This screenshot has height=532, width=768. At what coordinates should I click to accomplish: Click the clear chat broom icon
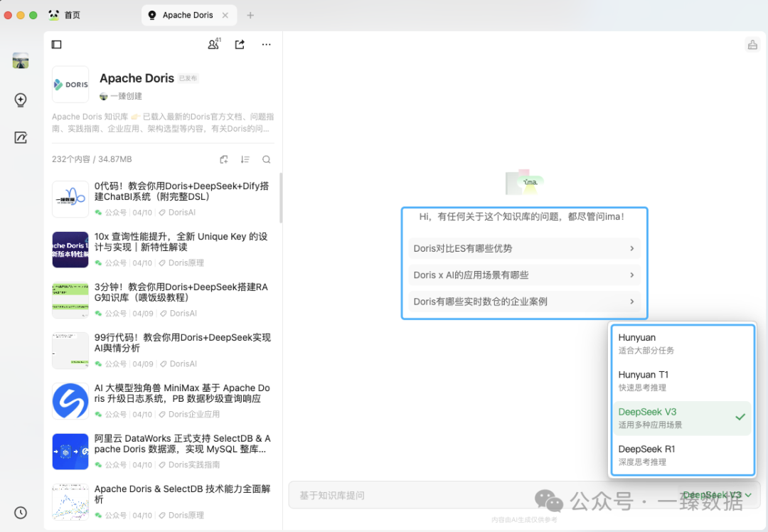click(x=752, y=45)
